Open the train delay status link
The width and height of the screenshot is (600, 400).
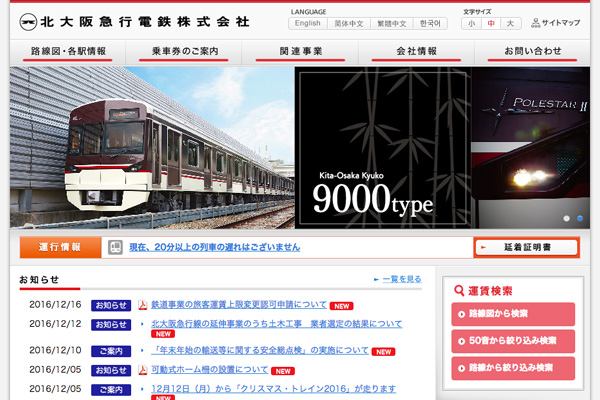(214, 247)
